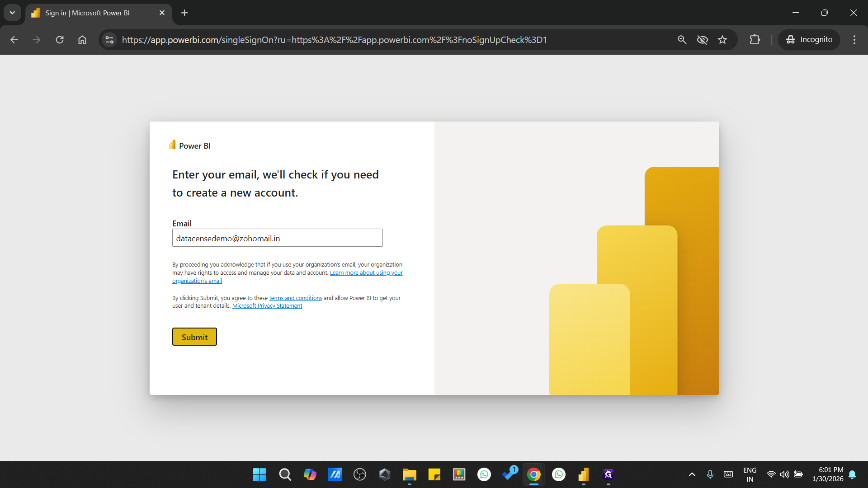Viewport: 868px width, 488px height.
Task: Open the Windows Start menu
Action: coord(259,474)
